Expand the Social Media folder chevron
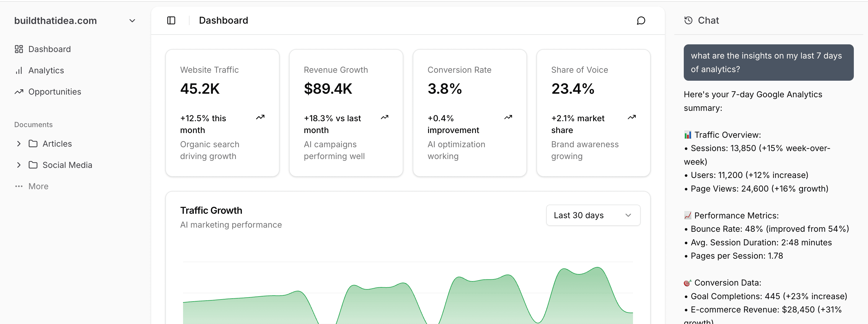868x324 pixels. [x=19, y=165]
